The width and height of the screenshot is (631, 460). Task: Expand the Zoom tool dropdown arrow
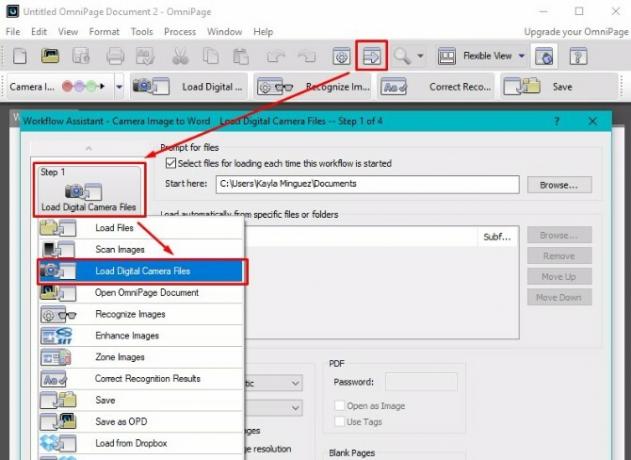420,56
